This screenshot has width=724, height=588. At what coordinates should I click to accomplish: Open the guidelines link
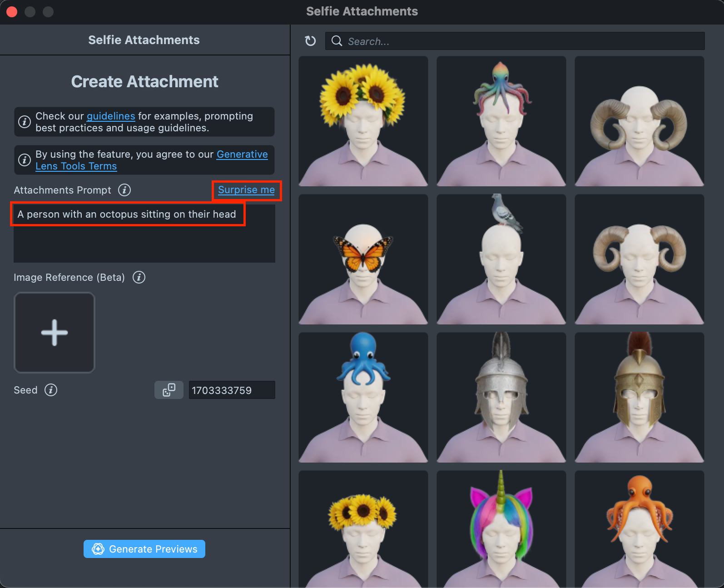111,116
